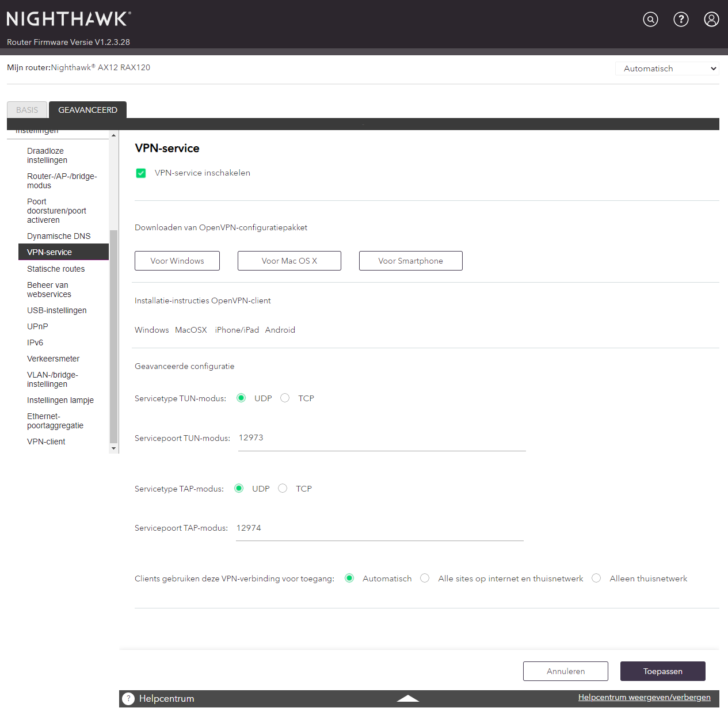The width and height of the screenshot is (728, 723).
Task: Select TCP for Servicetype TAP-modus
Action: 283,488
